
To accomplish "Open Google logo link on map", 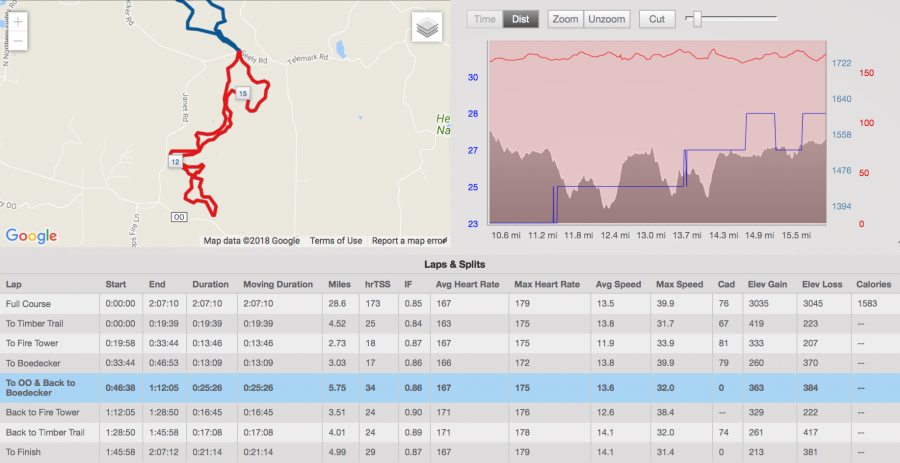I will 31,235.
